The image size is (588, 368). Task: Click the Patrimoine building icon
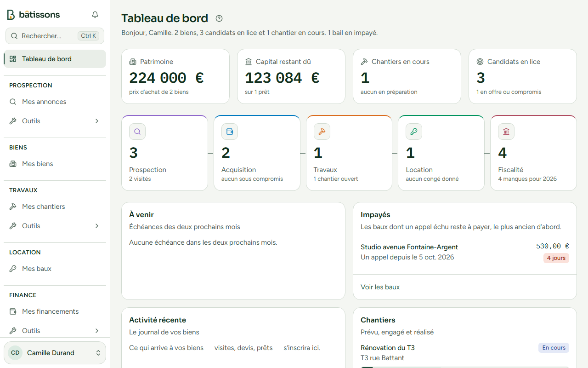point(133,62)
